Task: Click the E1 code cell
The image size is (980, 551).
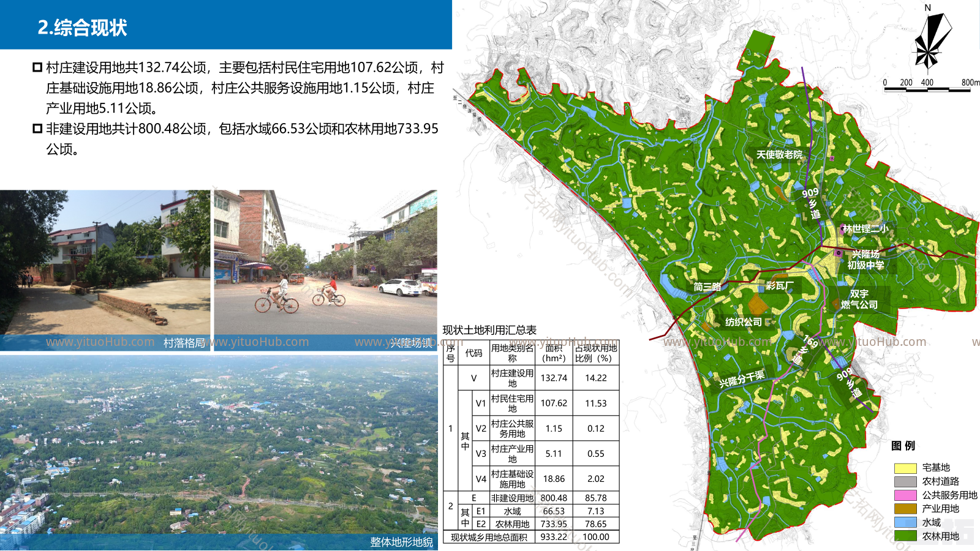Action: click(x=481, y=511)
